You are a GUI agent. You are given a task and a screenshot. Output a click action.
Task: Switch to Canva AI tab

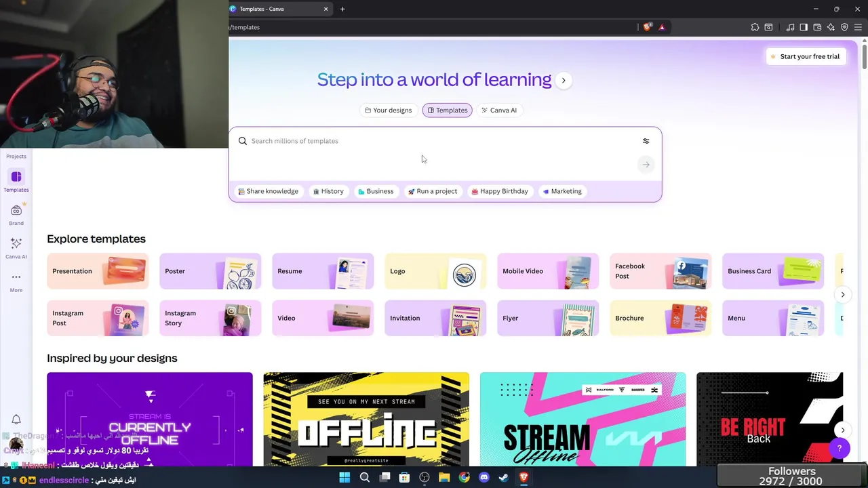pos(499,110)
